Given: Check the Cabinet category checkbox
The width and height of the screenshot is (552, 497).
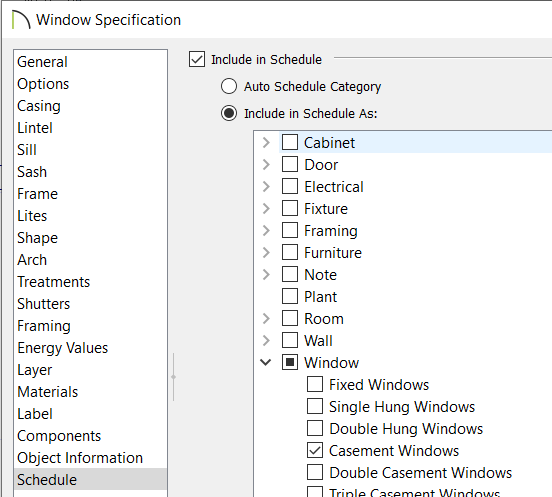Looking at the screenshot, I should click(290, 142).
